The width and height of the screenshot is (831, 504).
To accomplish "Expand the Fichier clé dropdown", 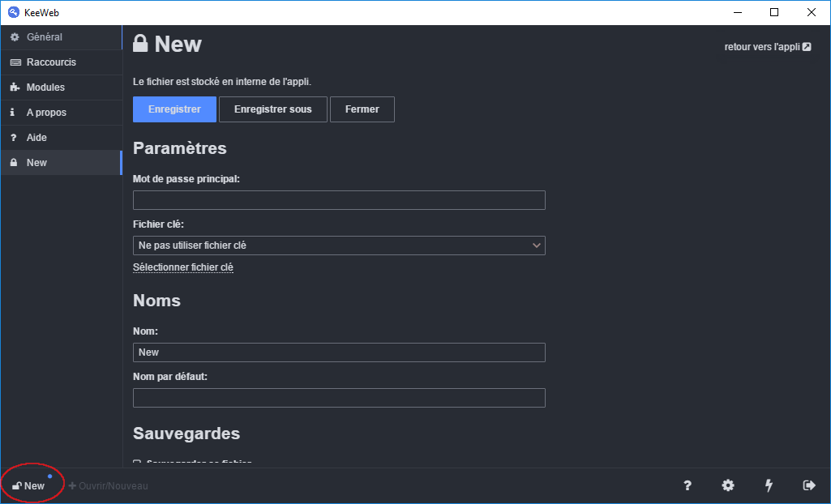I will click(x=339, y=246).
